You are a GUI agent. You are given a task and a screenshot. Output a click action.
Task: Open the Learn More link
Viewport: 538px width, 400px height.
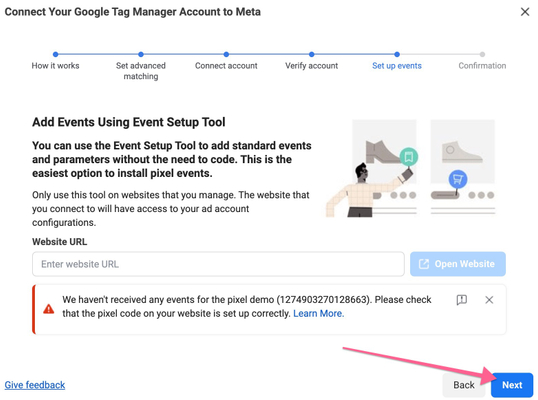pyautogui.click(x=318, y=314)
